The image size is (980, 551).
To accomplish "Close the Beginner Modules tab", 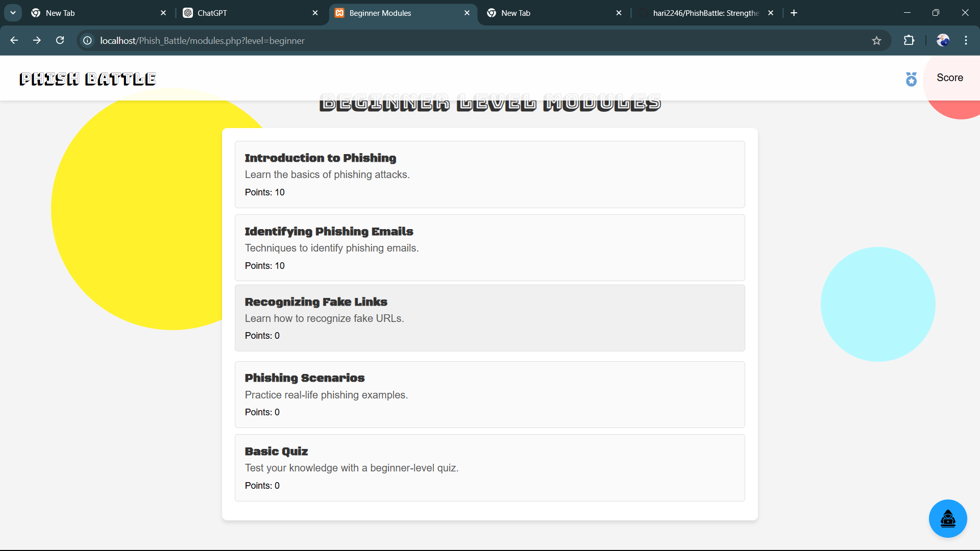I will pyautogui.click(x=467, y=13).
